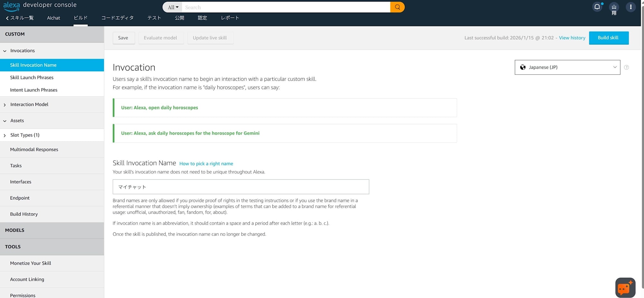The height and width of the screenshot is (298, 644).
Task: Switch to the コードエディタ tab
Action: 117,18
